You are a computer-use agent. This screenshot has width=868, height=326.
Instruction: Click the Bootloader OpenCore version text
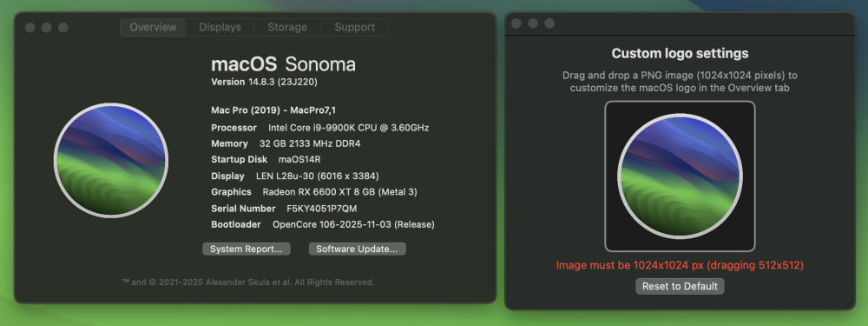click(x=354, y=224)
